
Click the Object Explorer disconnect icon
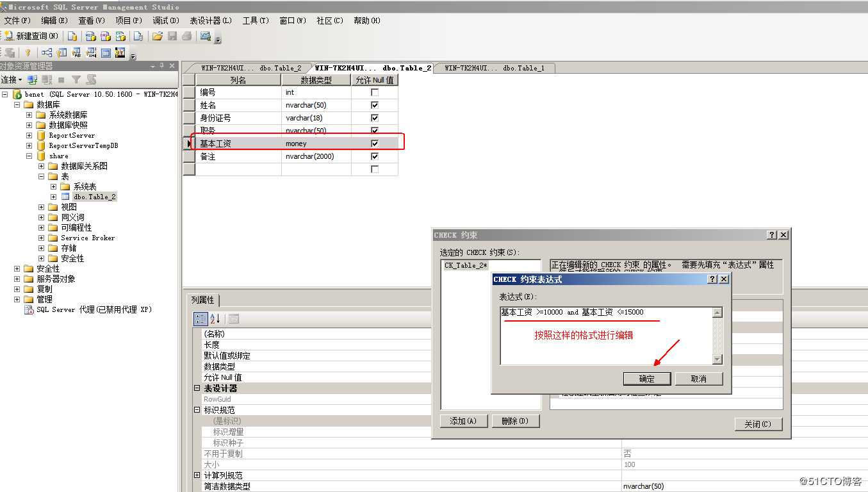click(47, 80)
